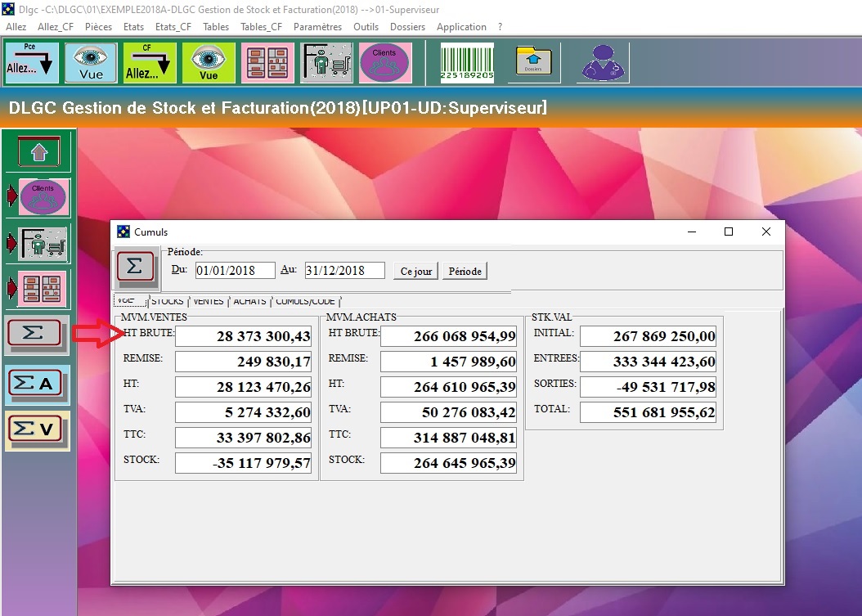Minimize the Cumuls window
Screen dimensions: 862x616
click(692, 232)
